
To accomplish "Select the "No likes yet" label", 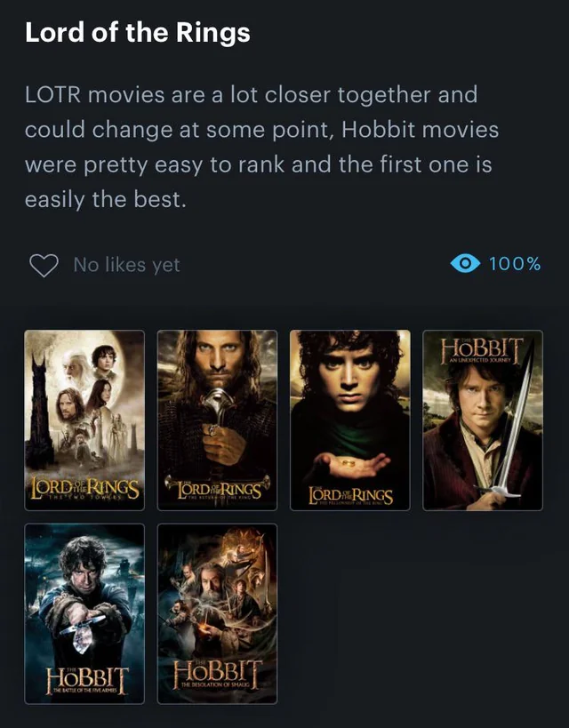I will pyautogui.click(x=126, y=265).
